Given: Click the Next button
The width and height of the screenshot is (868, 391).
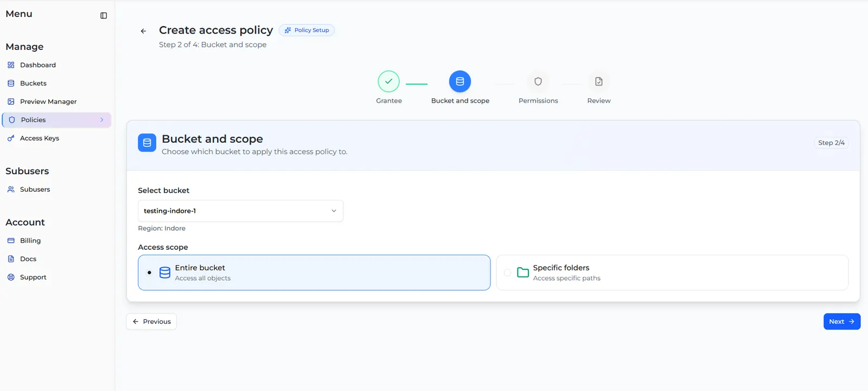Looking at the screenshot, I should [x=842, y=321].
